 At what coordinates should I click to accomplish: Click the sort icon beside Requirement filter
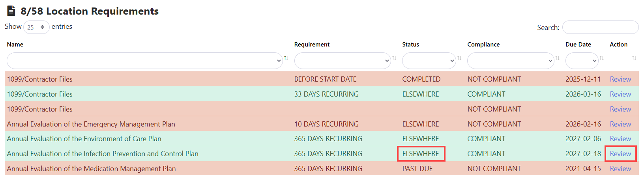pyautogui.click(x=394, y=58)
